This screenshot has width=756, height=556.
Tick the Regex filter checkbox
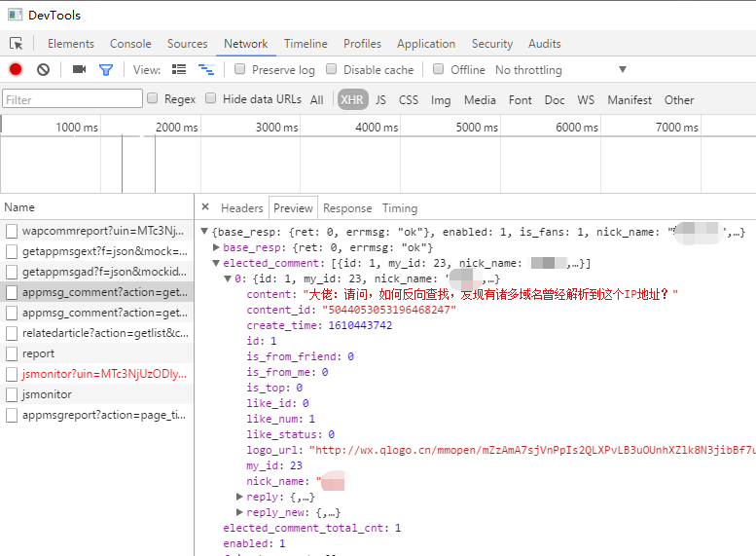click(x=153, y=99)
